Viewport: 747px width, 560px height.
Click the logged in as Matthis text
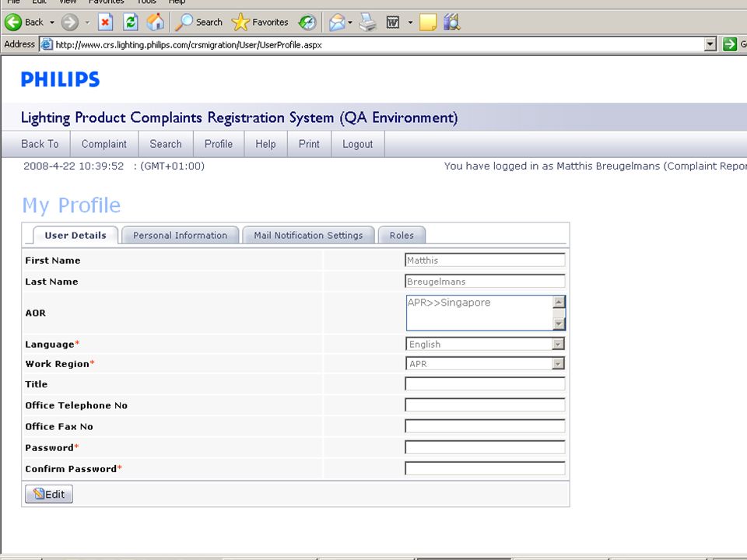(x=595, y=166)
